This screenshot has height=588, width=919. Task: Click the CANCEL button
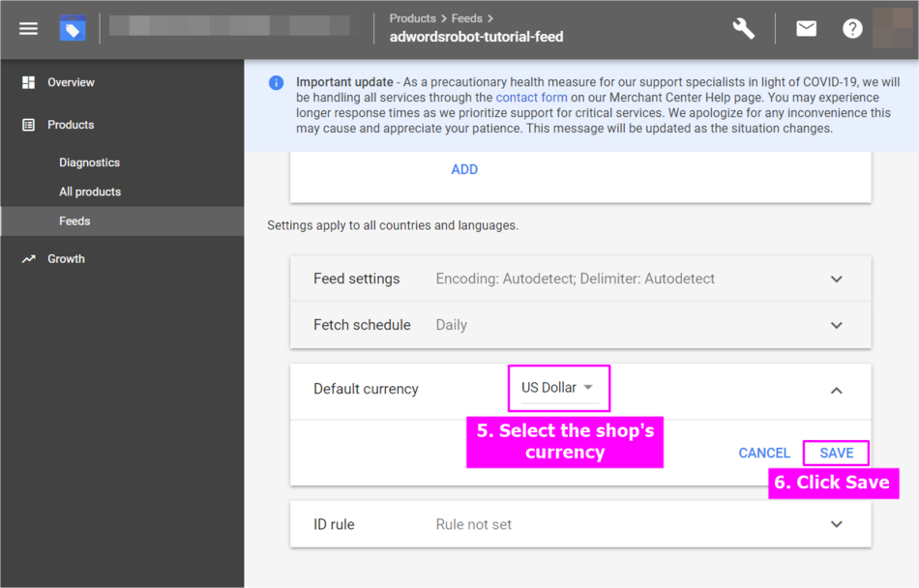[764, 453]
